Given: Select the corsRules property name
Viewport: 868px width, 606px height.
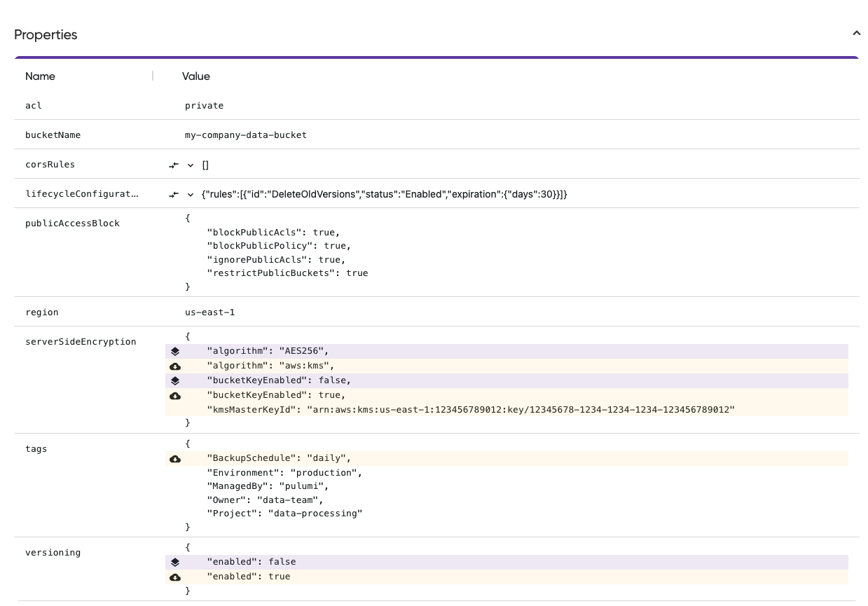Looking at the screenshot, I should 50,165.
